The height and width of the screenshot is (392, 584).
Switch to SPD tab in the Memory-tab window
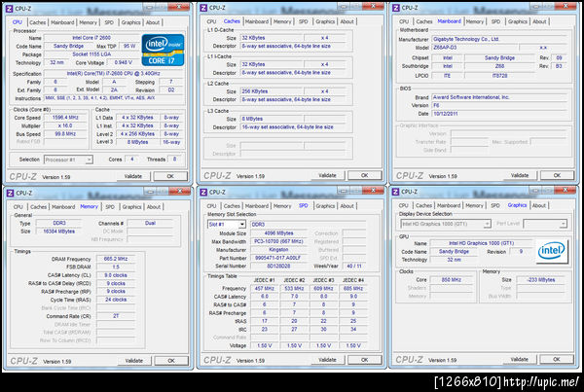click(110, 206)
